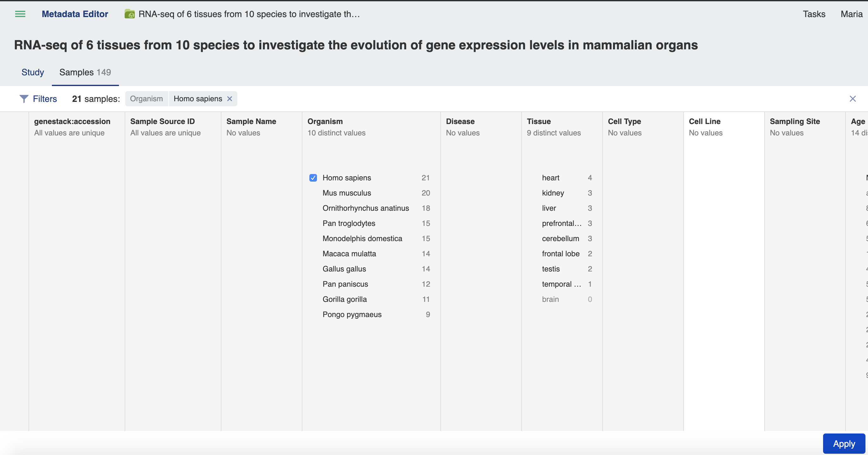This screenshot has height=455, width=868.
Task: Switch to the Study tab
Action: point(33,72)
